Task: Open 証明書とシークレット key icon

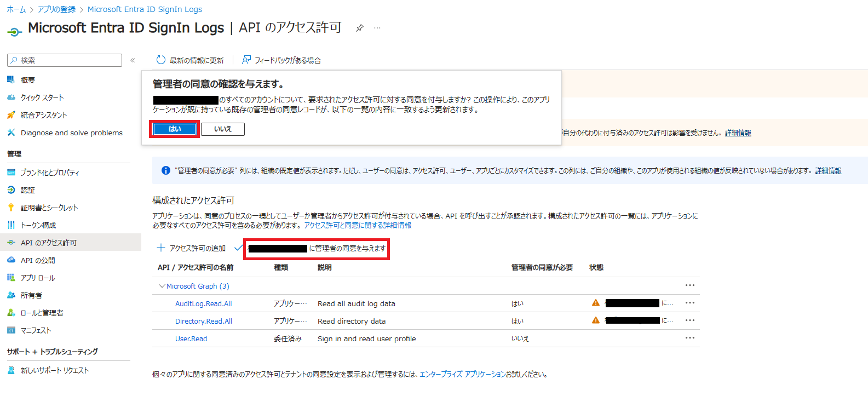Action: click(x=11, y=208)
